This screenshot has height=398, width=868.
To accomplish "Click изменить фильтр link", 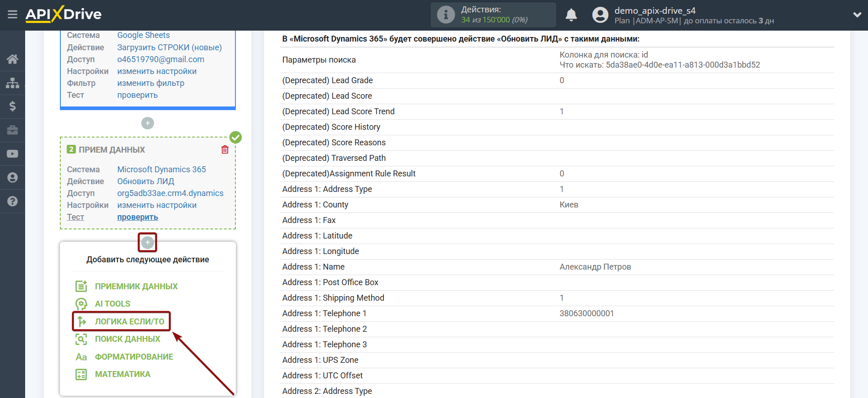I will tap(151, 83).
